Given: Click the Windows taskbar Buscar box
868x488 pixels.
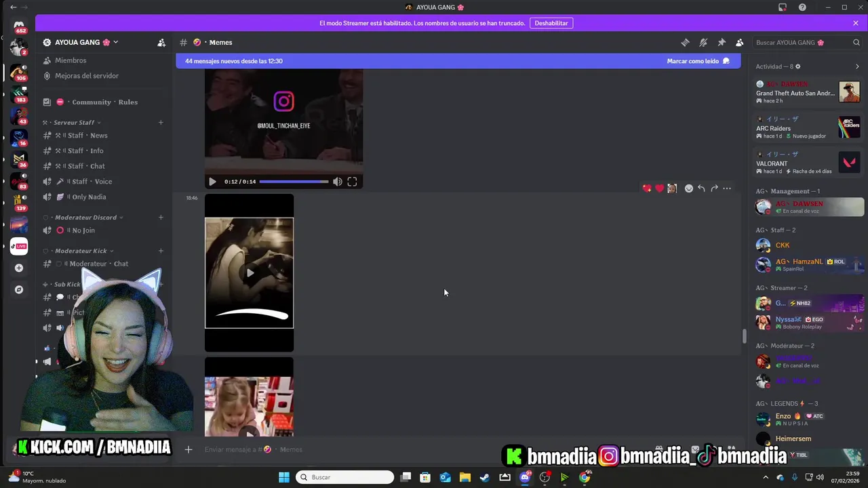Looking at the screenshot, I should click(345, 477).
